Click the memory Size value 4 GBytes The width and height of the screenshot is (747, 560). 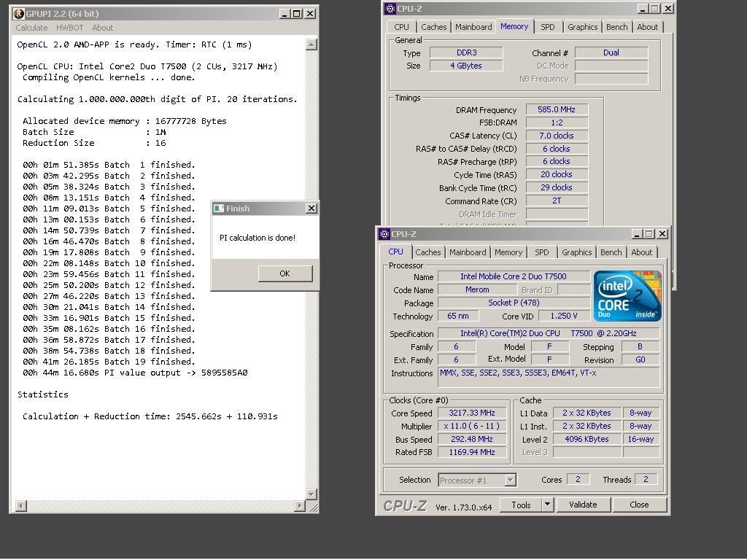click(x=466, y=66)
